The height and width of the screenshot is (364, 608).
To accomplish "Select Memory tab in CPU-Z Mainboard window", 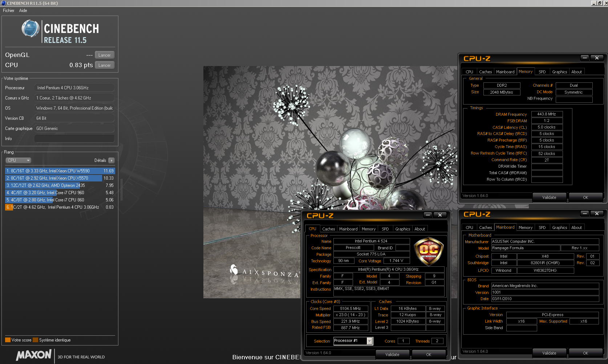I will [x=526, y=228].
